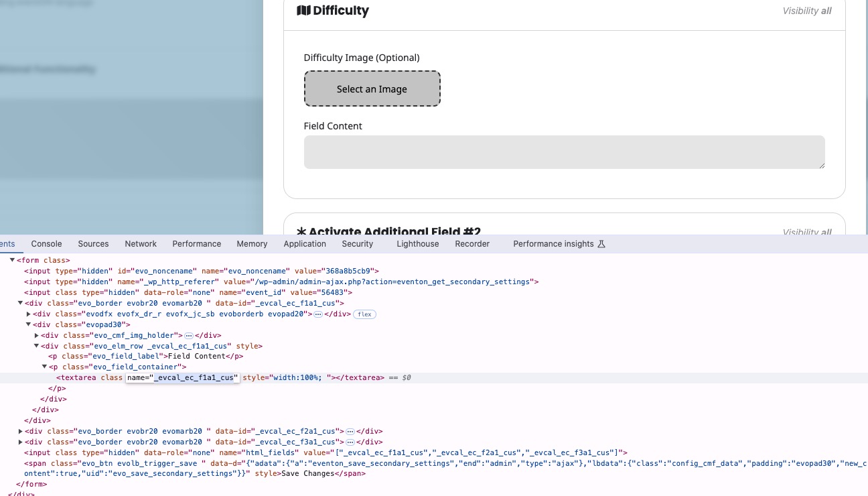This screenshot has width=868, height=496.
Task: Focus the Field Content textarea
Action: 565,152
